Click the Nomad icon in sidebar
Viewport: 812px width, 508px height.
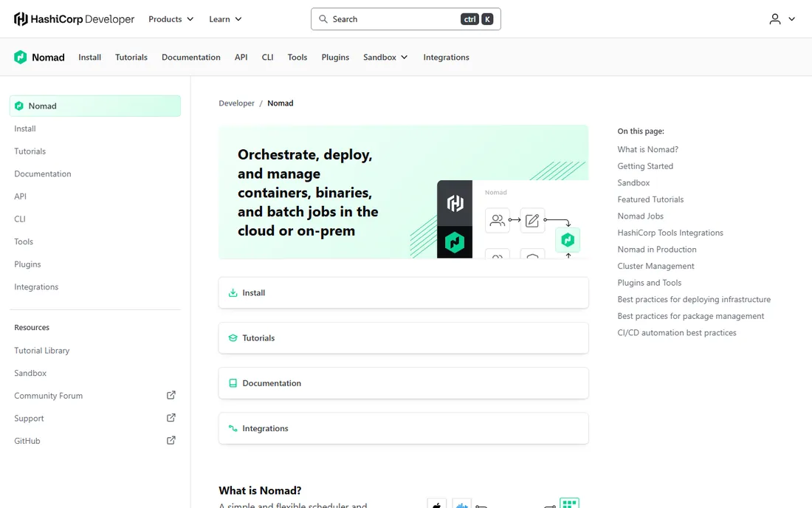tap(19, 106)
